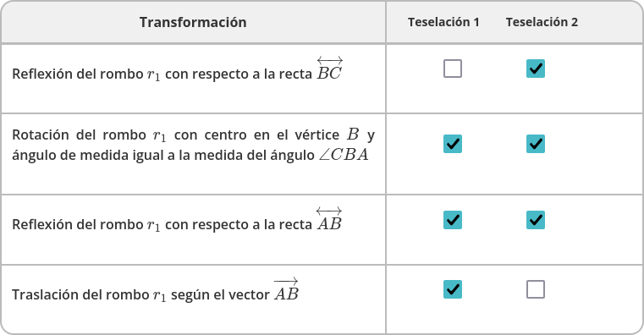Select the reflexión recta BC row text

(x=178, y=69)
